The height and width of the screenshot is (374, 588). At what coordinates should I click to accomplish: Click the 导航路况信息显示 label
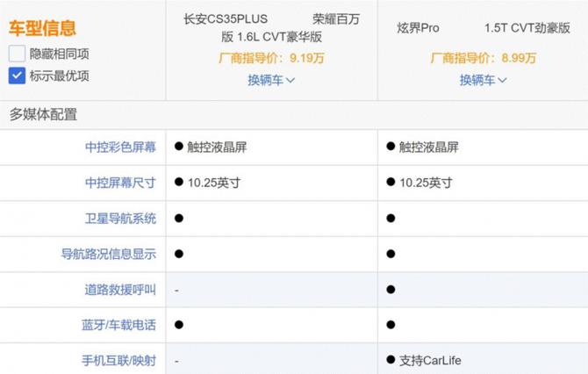pyautogui.click(x=108, y=254)
